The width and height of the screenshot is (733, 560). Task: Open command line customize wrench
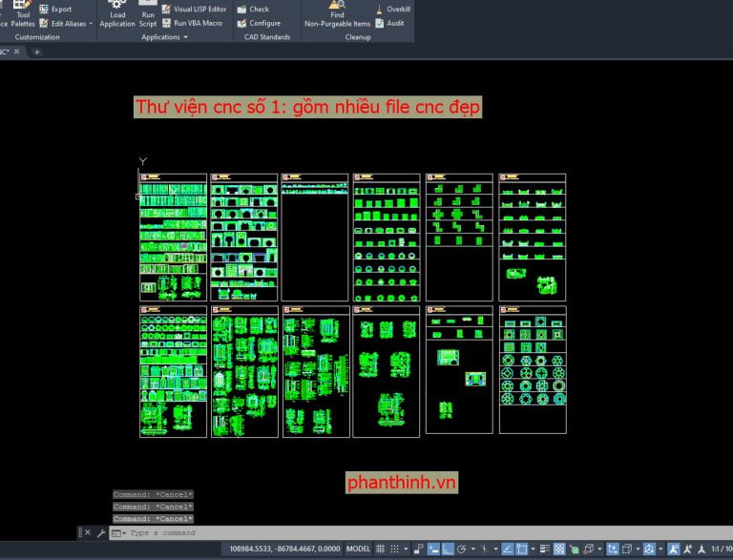(x=101, y=532)
